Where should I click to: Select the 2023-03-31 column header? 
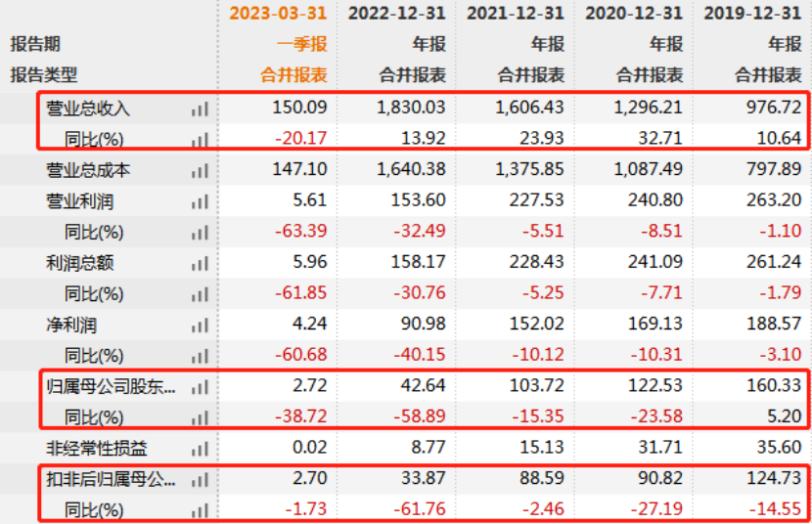pos(278,13)
